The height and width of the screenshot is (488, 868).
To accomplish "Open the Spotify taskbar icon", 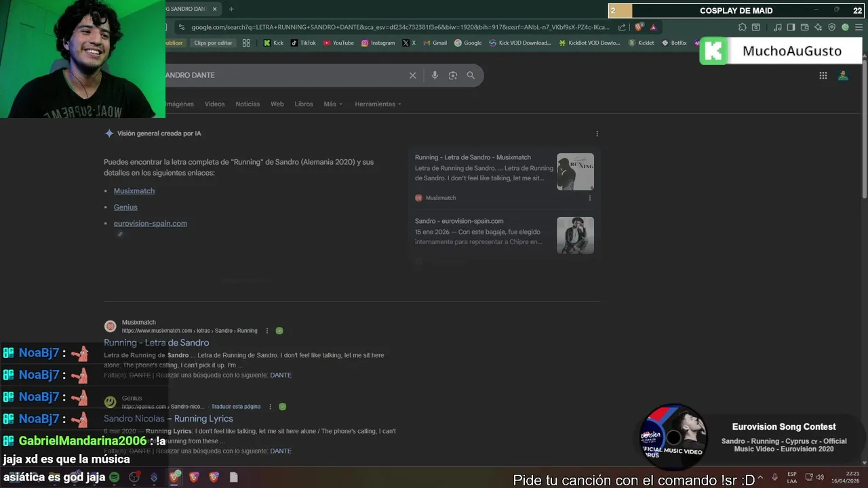I will tap(114, 477).
